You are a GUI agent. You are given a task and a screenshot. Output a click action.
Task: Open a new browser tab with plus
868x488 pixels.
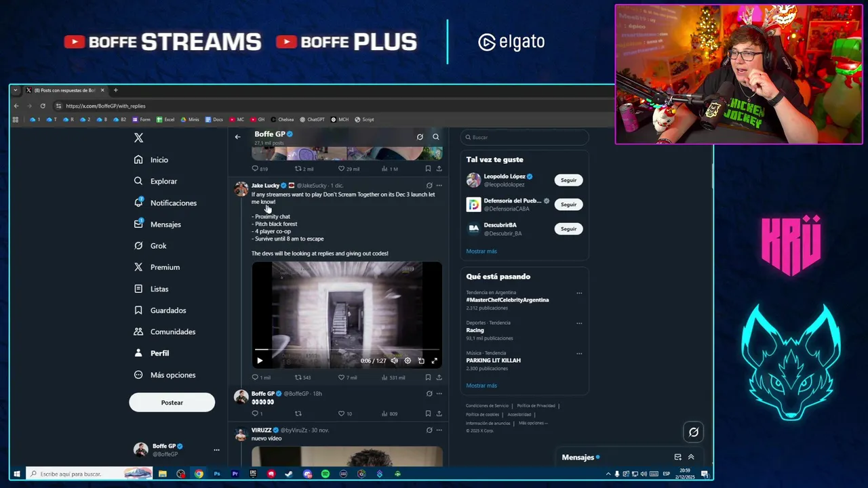pos(115,90)
